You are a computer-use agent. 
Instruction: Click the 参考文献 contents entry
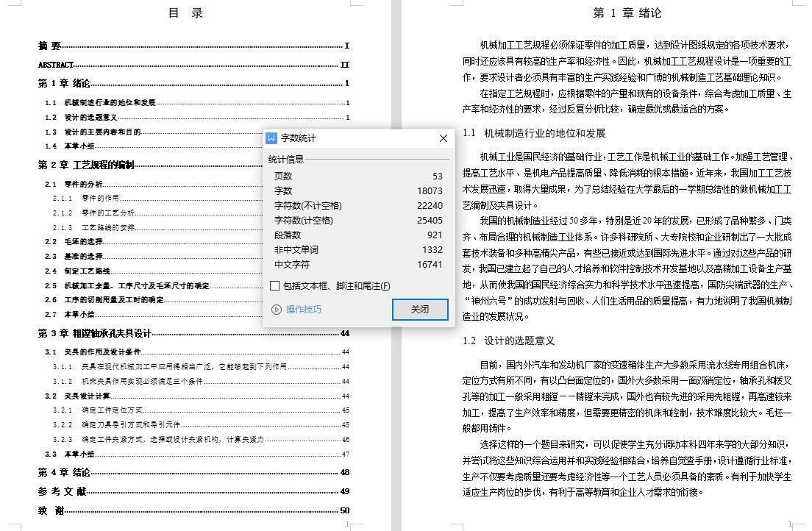point(63,491)
